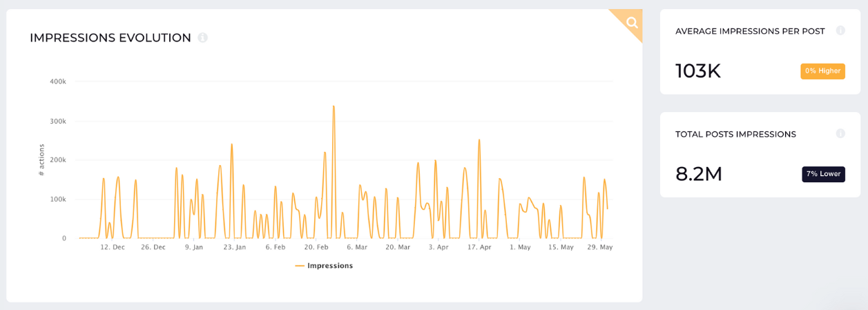Click the 200k y-axis label
The width and height of the screenshot is (868, 310).
pos(58,160)
